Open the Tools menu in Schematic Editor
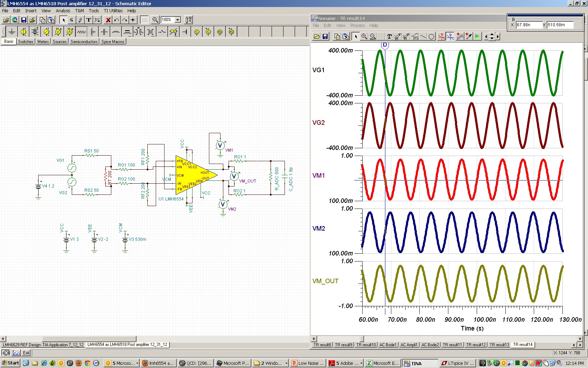This screenshot has width=588, height=368. pyautogui.click(x=94, y=11)
